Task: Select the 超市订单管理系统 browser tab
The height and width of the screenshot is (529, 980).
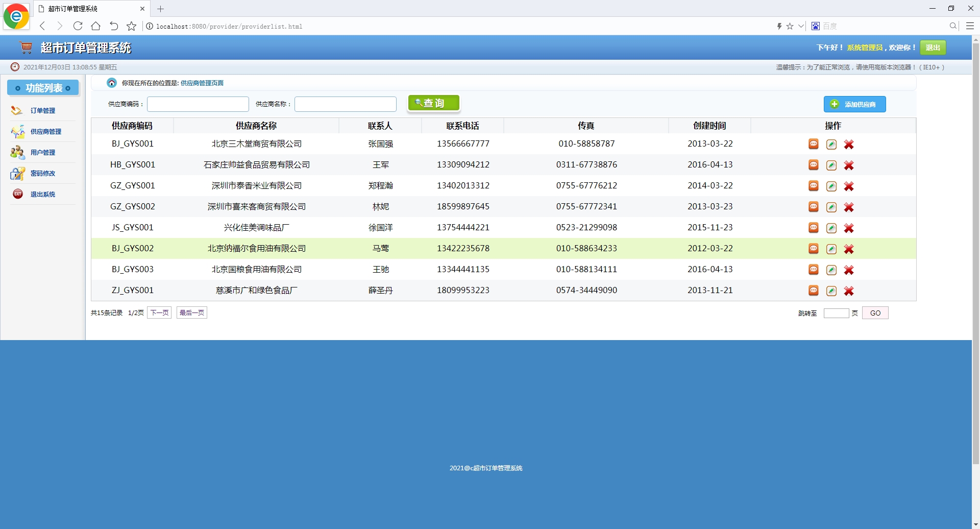Action: [86, 9]
